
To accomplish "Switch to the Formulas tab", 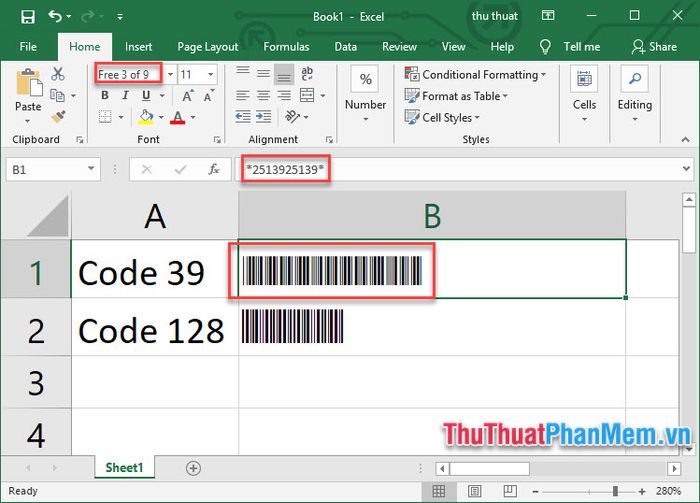I will pos(286,47).
